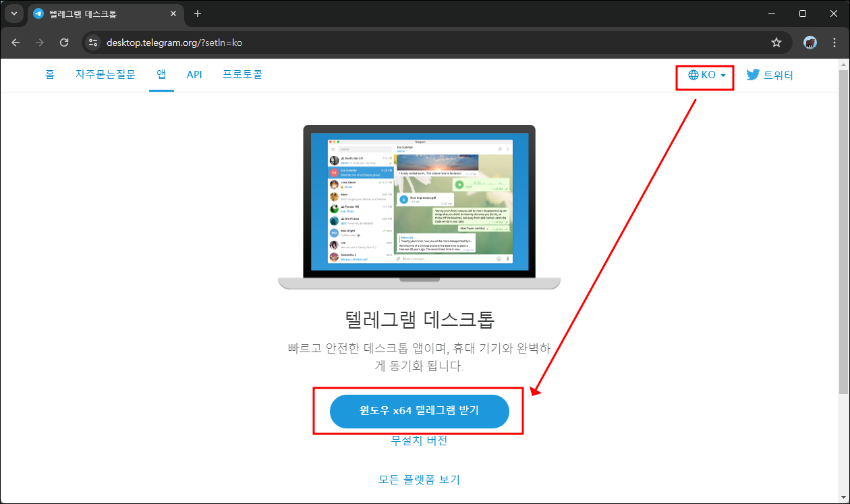Click the laptop Telegram screenshot image
Viewport: 850px width, 504px height.
pyautogui.click(x=419, y=206)
